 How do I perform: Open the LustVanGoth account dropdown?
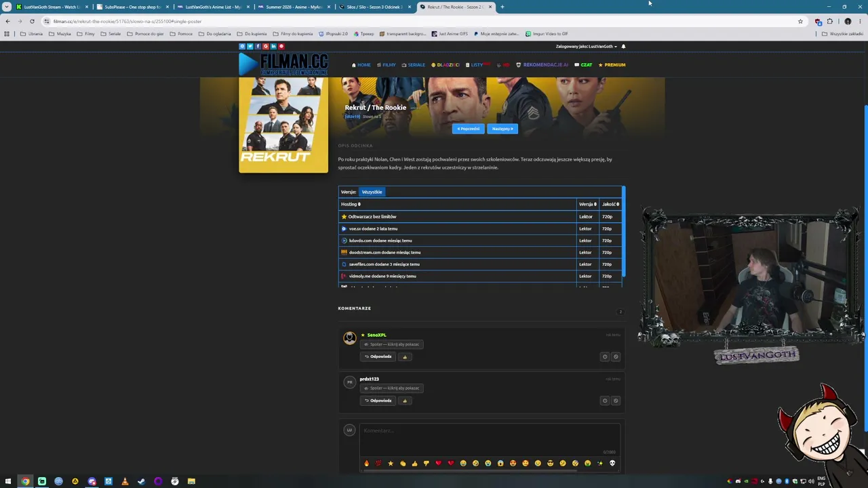point(587,47)
